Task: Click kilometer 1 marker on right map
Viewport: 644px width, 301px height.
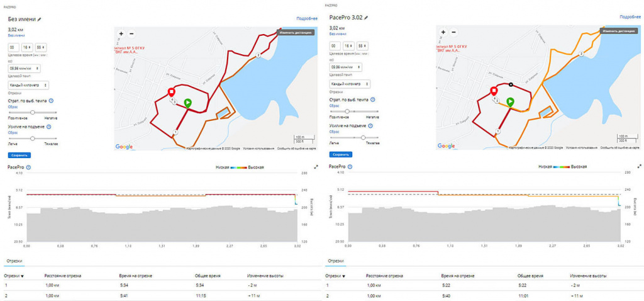Action: tap(497, 131)
